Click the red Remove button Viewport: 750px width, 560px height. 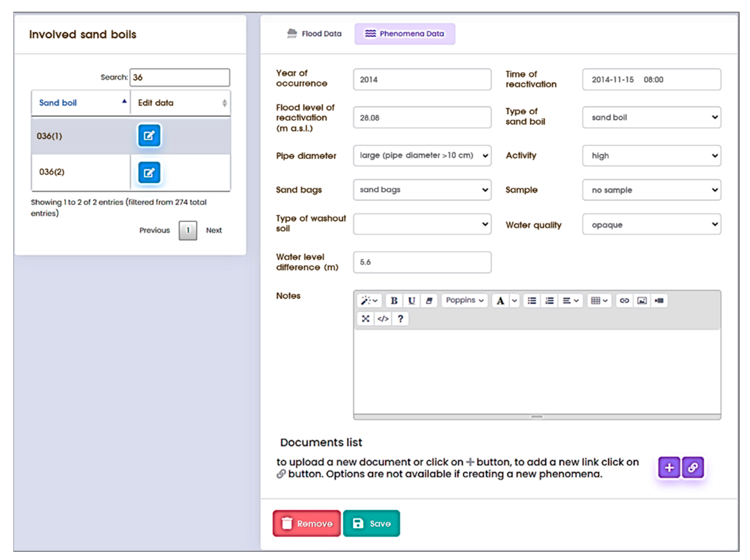[x=307, y=523]
